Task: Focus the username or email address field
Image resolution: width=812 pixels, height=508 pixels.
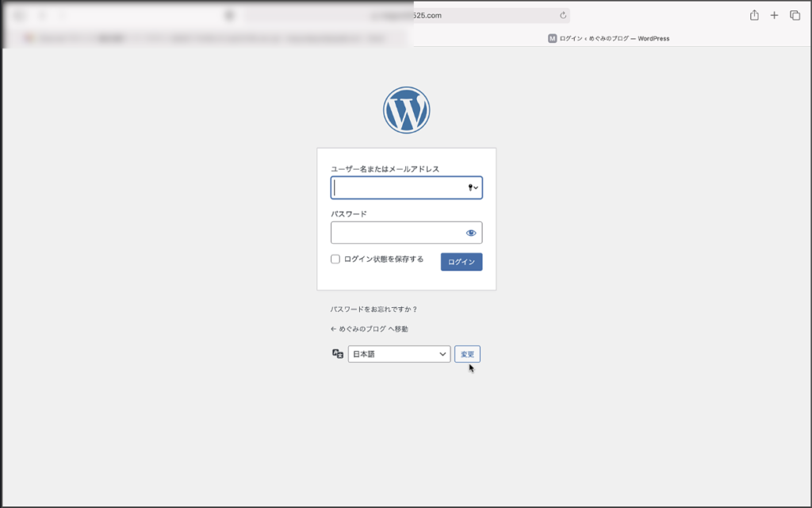Action: click(407, 187)
